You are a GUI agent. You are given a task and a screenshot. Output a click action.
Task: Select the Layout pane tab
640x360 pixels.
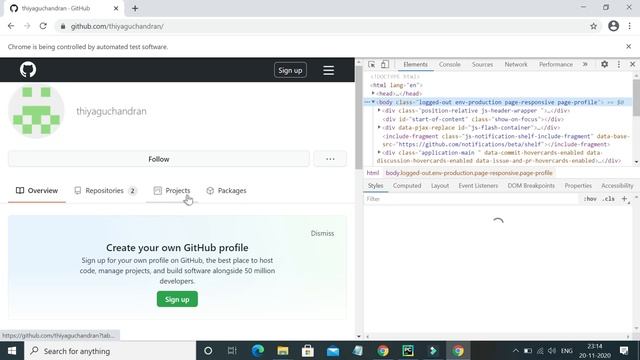pyautogui.click(x=440, y=186)
